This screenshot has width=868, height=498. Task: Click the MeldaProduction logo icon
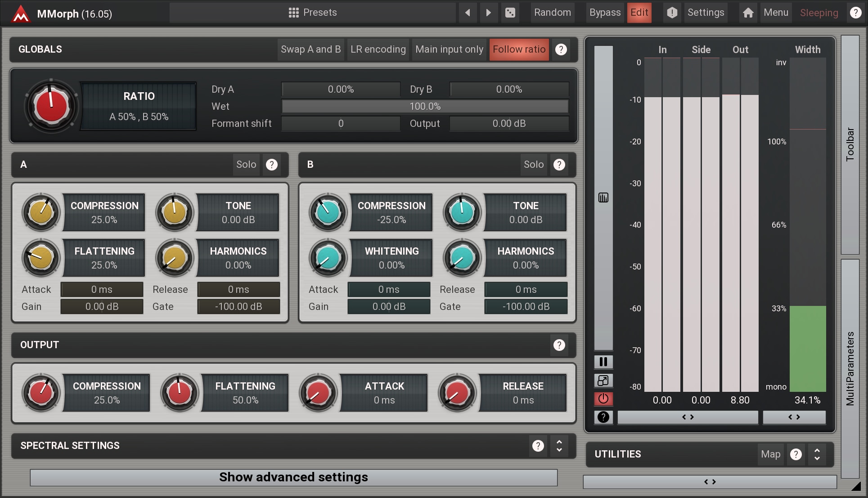click(x=20, y=13)
